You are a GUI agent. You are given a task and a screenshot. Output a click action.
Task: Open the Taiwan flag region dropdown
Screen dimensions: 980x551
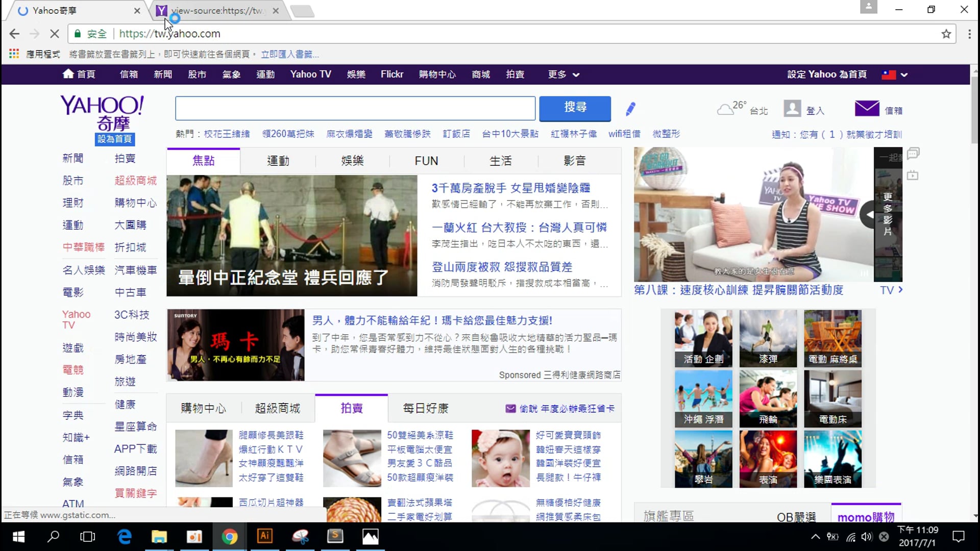(895, 74)
